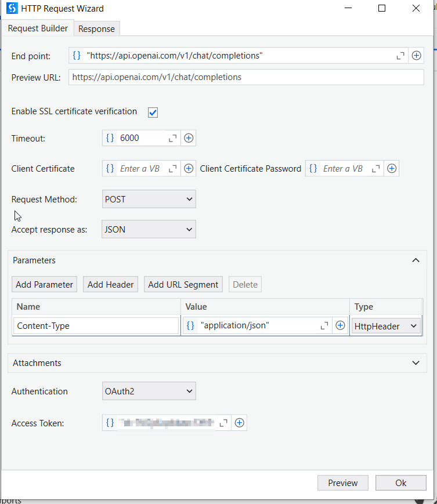Open the Authentication OAuth2 dropdown

tap(149, 391)
